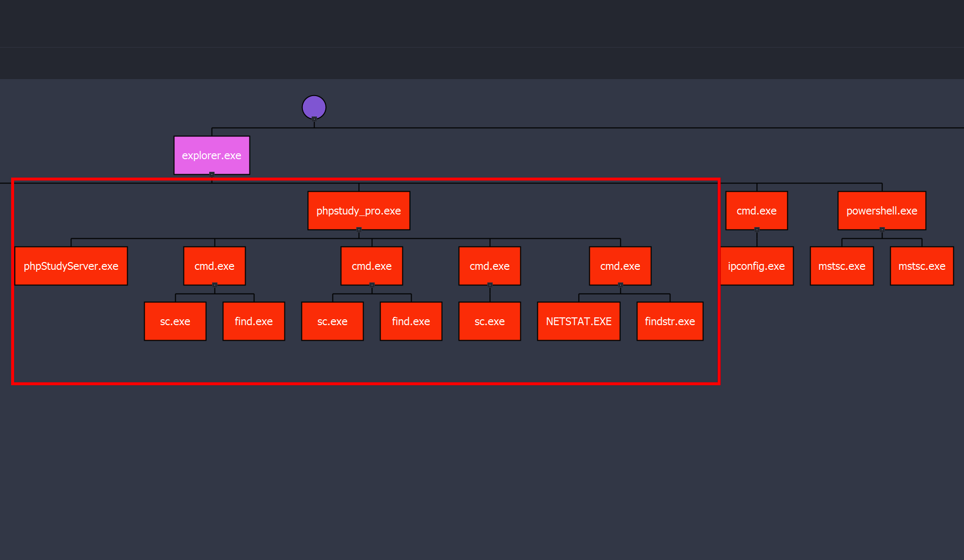Select the ipconfig.exe node
The width and height of the screenshot is (964, 560).
[x=757, y=266]
